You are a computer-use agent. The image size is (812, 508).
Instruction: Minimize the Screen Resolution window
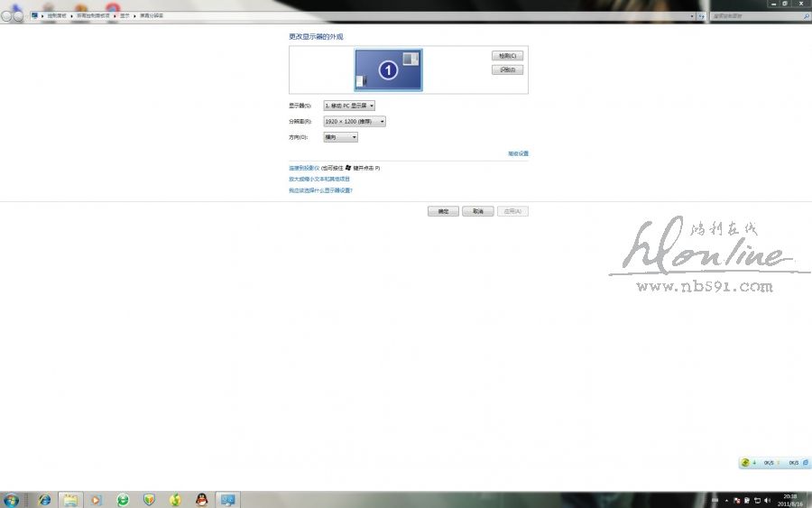pyautogui.click(x=774, y=4)
